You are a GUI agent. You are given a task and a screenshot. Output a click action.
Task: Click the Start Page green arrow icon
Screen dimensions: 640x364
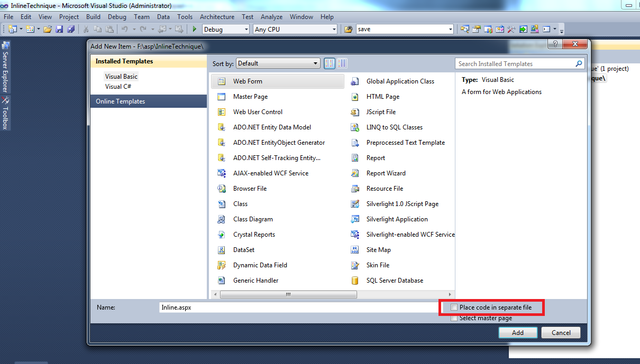pos(523,29)
